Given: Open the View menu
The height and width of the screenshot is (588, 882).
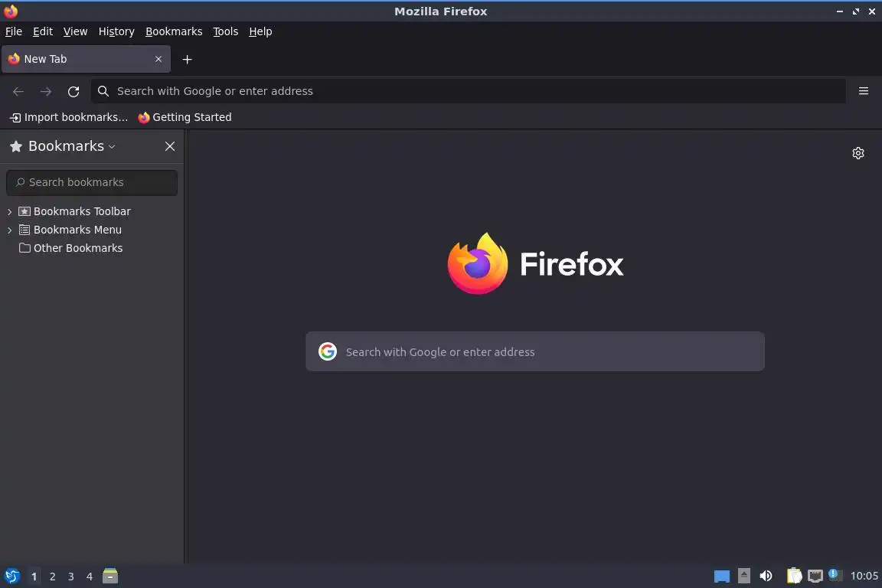Looking at the screenshot, I should click(x=75, y=31).
